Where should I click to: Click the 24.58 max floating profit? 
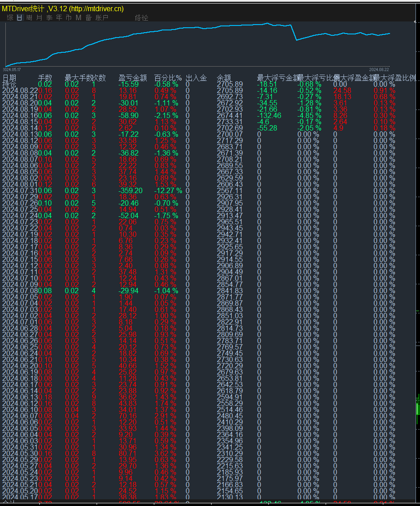(342, 90)
